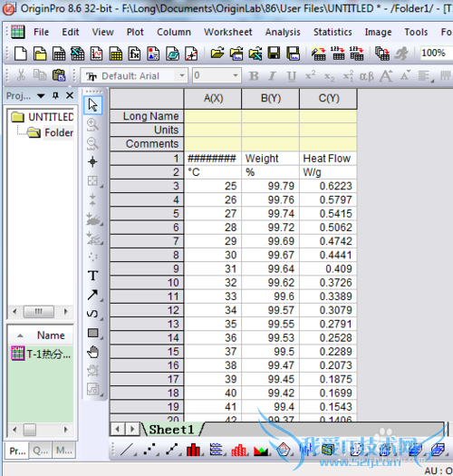Click the New Graph icon
The width and height of the screenshot is (453, 476).
click(96, 54)
